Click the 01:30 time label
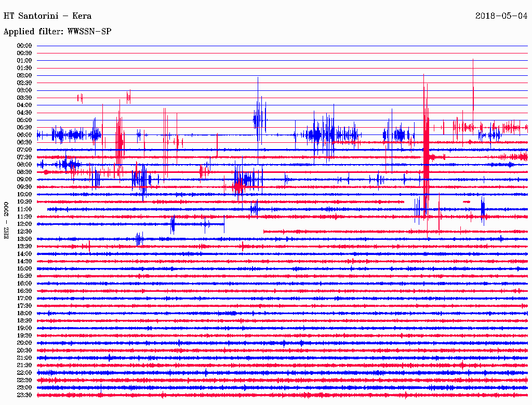 [24, 68]
